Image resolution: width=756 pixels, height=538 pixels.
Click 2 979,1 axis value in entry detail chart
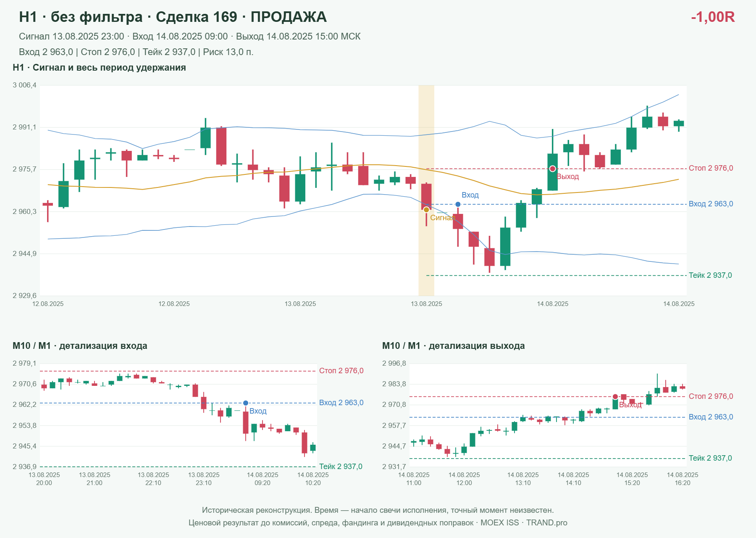click(24, 364)
